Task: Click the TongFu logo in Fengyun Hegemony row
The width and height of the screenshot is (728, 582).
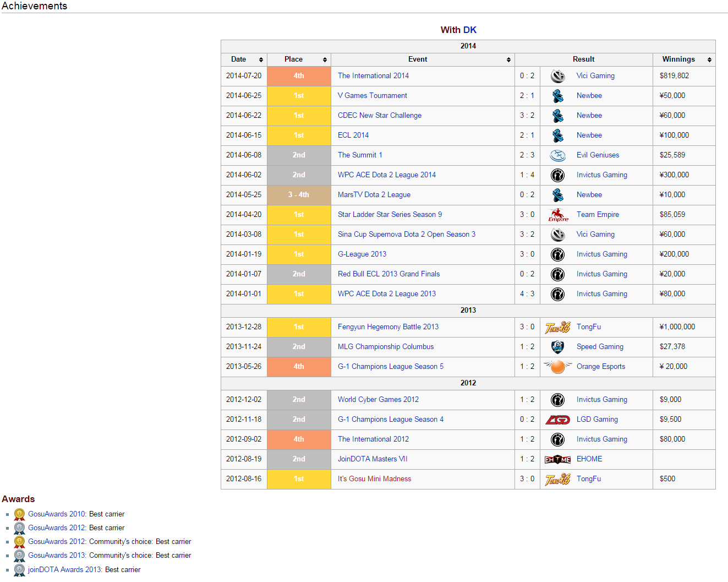Action: coord(557,327)
